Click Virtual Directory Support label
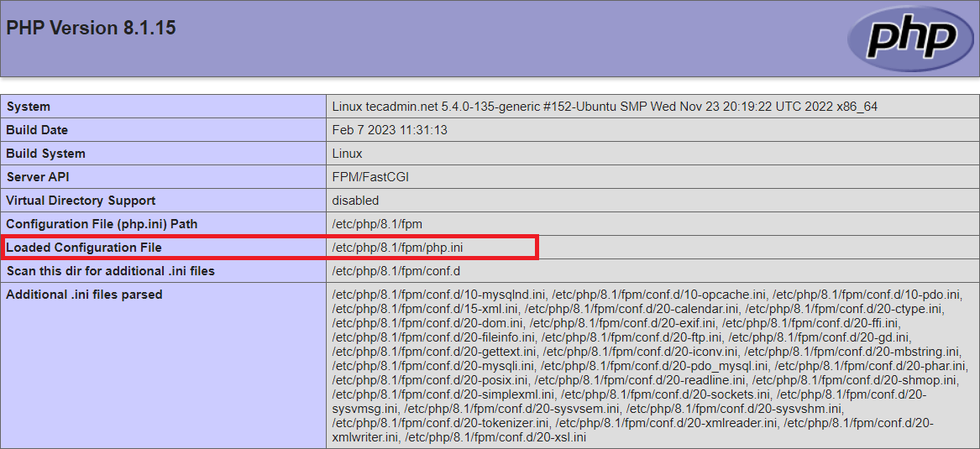This screenshot has height=449, width=980. [x=81, y=201]
